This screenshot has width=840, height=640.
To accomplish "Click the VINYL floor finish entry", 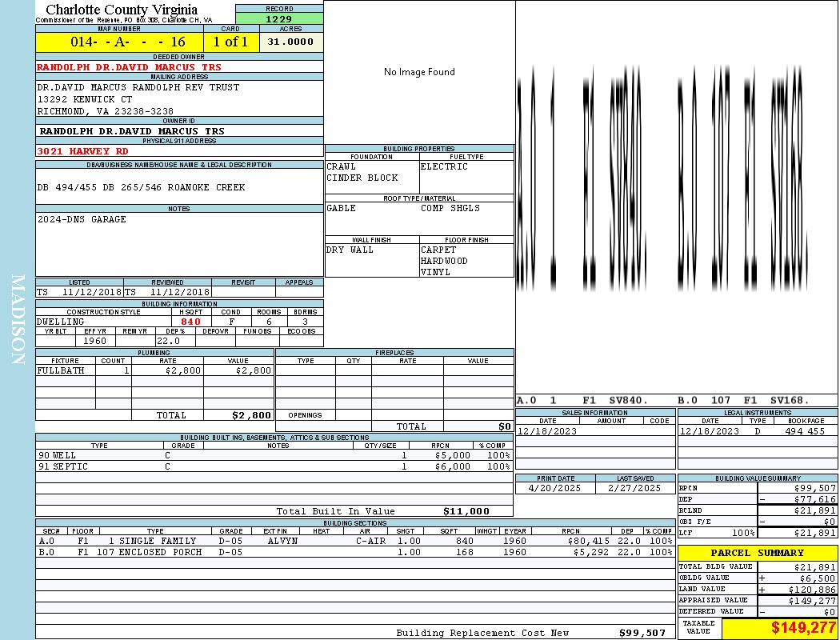I will 435,272.
